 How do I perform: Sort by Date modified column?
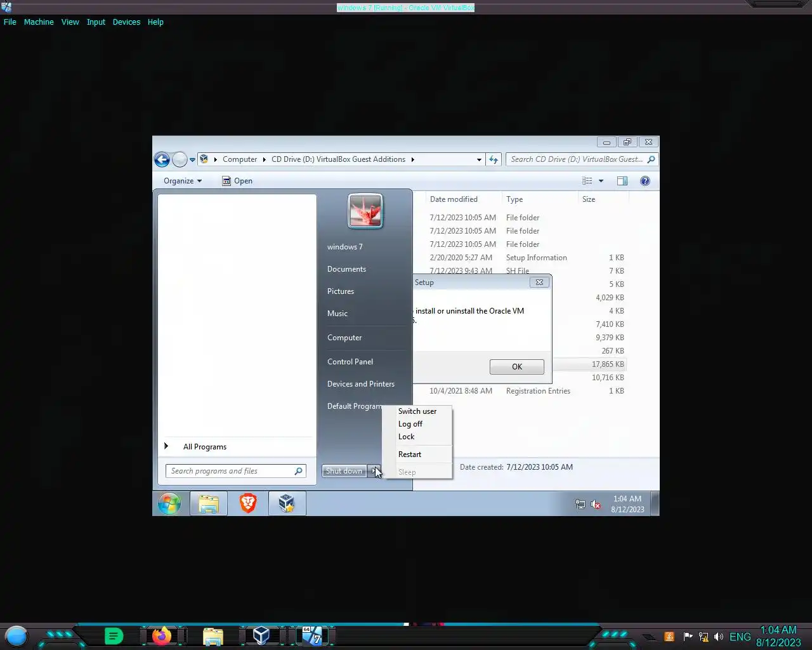(x=454, y=199)
